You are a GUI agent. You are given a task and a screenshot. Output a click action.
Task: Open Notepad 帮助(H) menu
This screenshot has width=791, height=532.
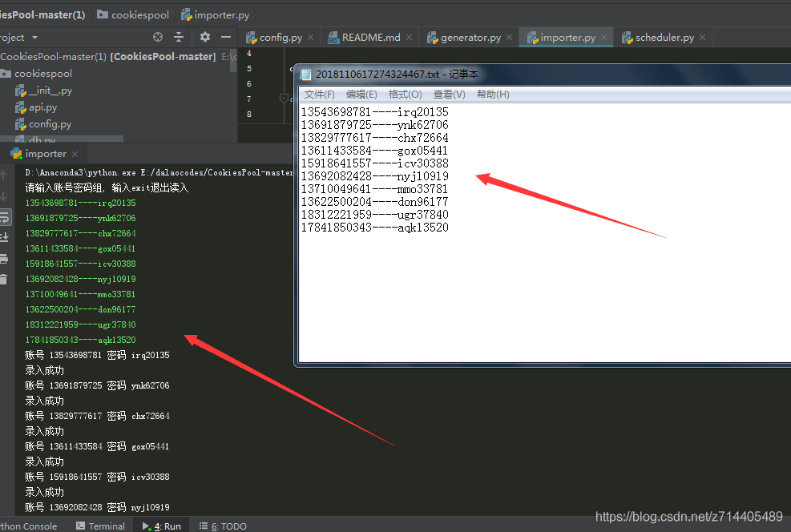pyautogui.click(x=493, y=95)
